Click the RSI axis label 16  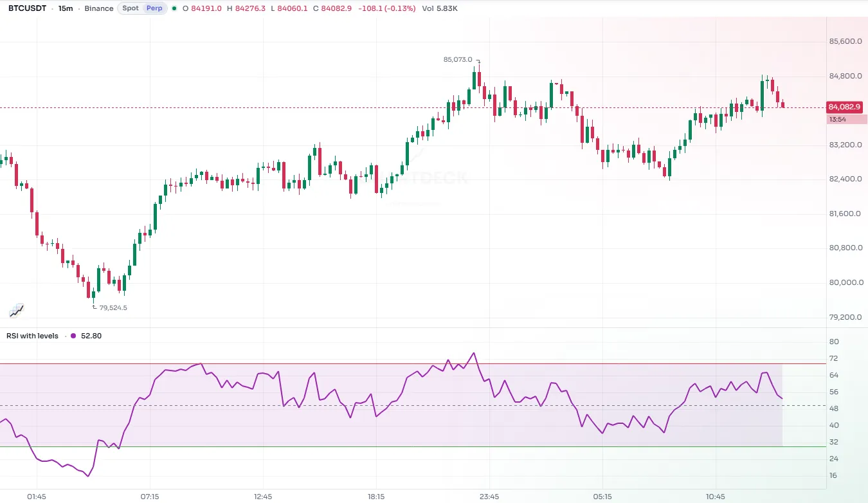[834, 475]
